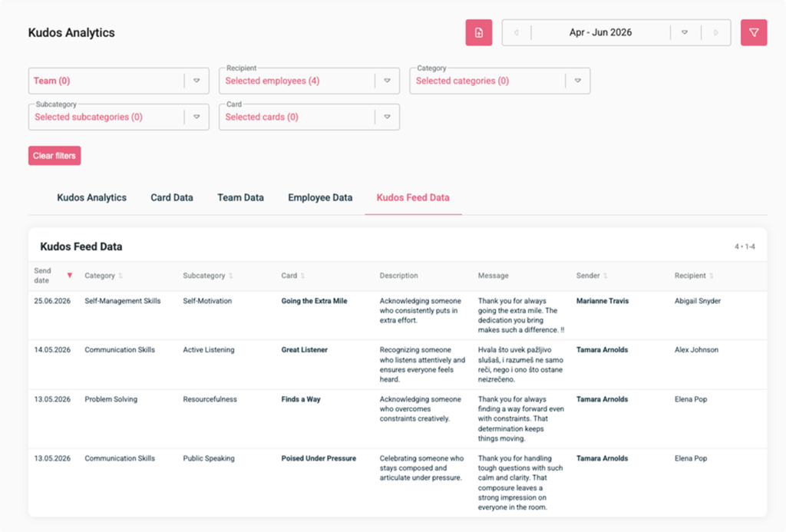This screenshot has height=532, width=786.
Task: Switch to the Kudos Analytics tab
Action: click(x=92, y=197)
